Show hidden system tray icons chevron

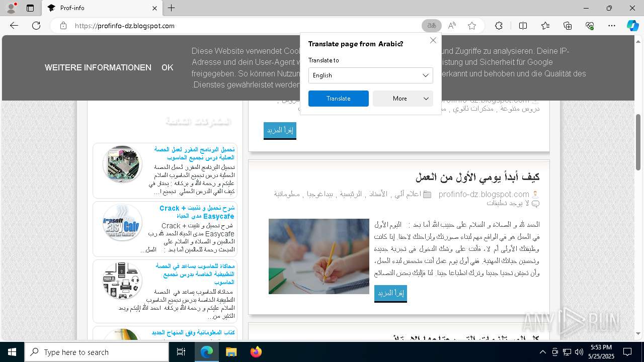pos(542,352)
